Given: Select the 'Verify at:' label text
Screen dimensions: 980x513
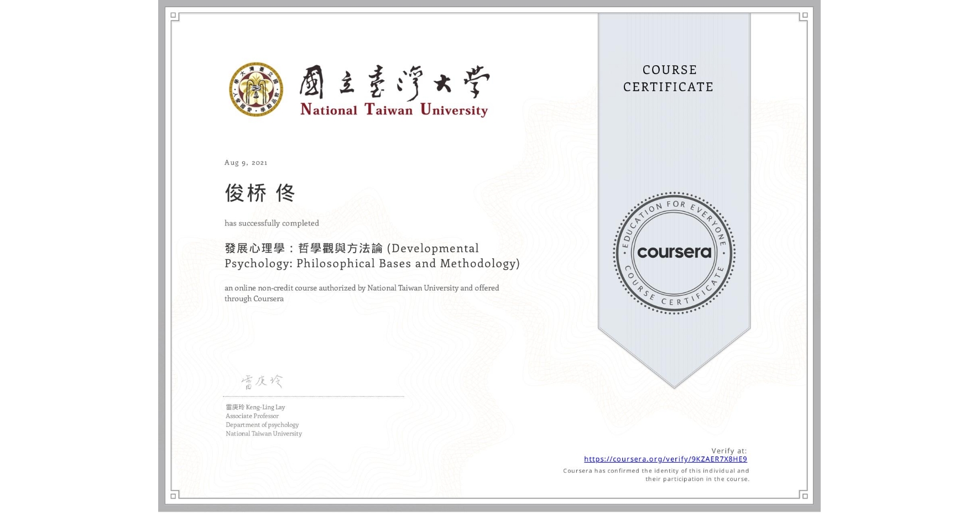Looking at the screenshot, I should point(728,450).
